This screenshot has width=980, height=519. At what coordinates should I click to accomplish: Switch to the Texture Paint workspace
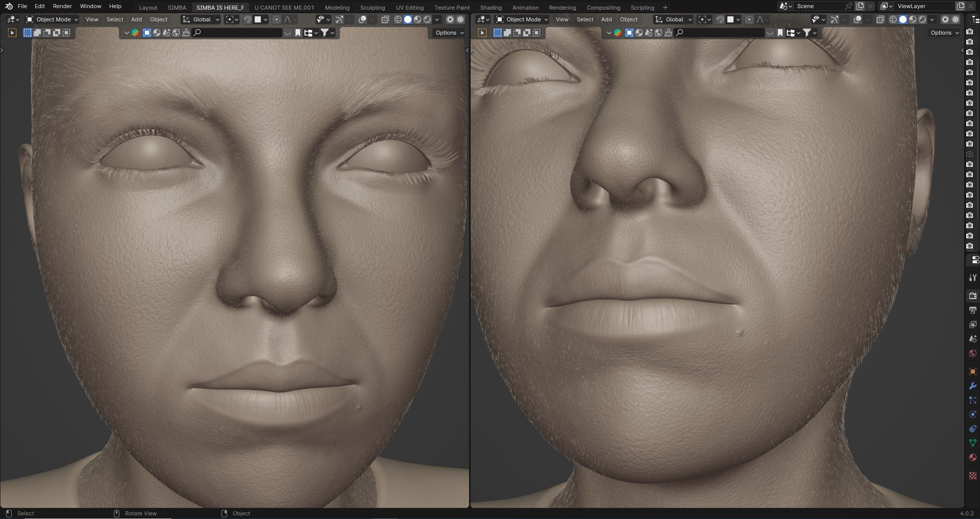point(452,8)
